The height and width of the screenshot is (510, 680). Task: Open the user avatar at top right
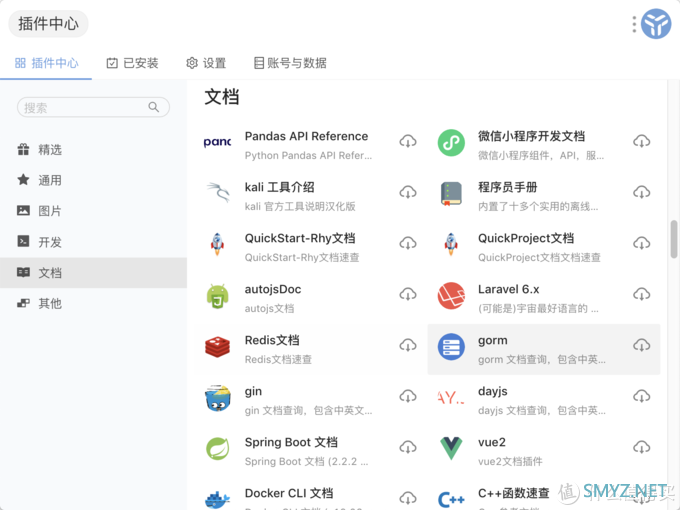[656, 24]
